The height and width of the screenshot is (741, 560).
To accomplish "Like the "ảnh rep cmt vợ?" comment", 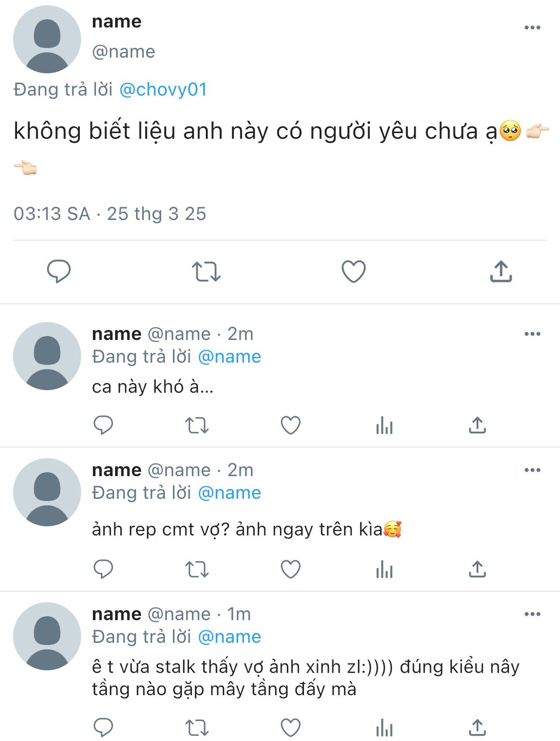I will coord(290,569).
